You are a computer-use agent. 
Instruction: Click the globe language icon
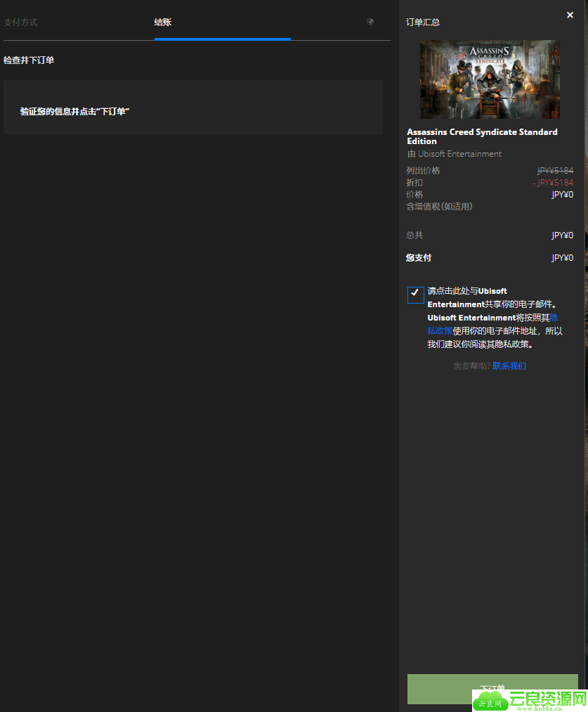[370, 22]
